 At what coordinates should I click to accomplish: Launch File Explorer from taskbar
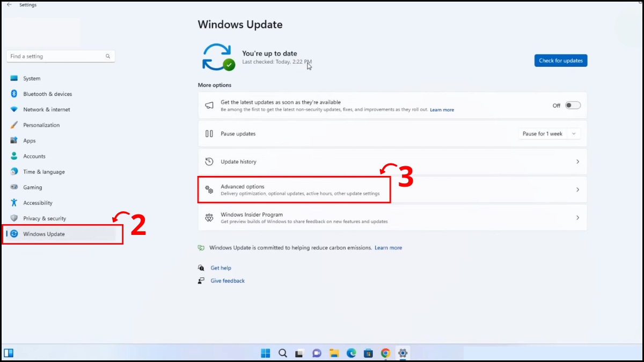[x=334, y=353]
